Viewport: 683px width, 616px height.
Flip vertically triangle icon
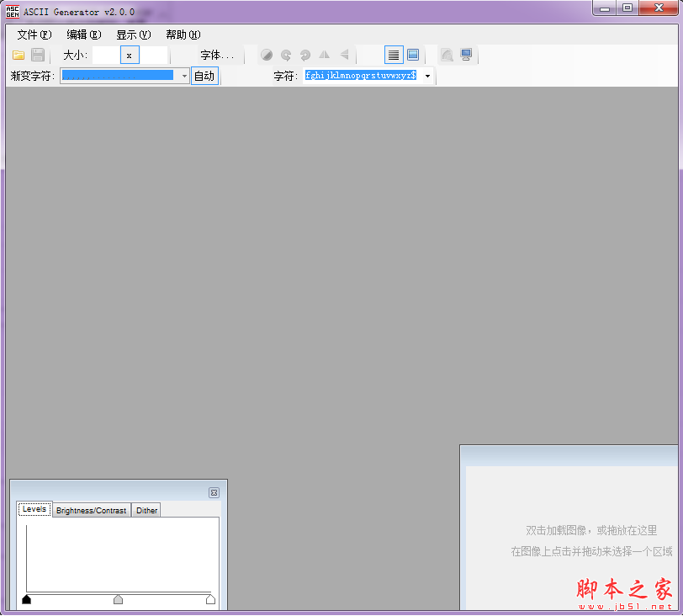click(x=344, y=55)
